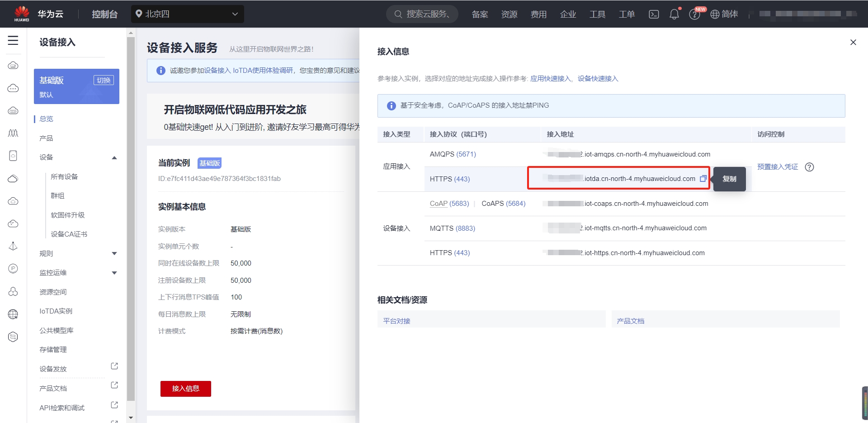The image size is (868, 423).
Task: Select 群组 in the sidebar
Action: [x=57, y=195]
